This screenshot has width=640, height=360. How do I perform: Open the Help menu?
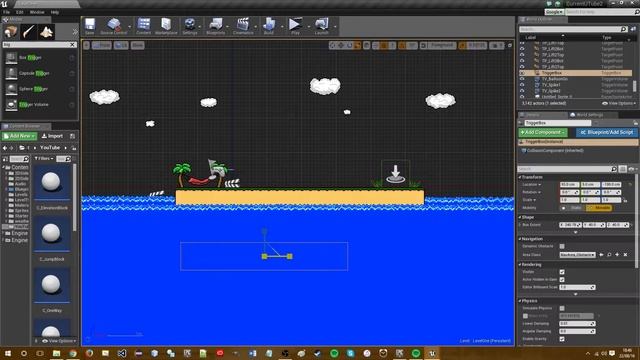click(x=55, y=12)
